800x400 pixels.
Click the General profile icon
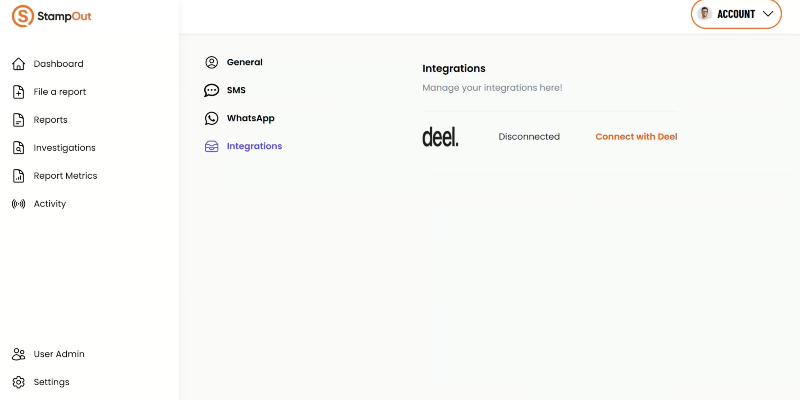point(211,62)
